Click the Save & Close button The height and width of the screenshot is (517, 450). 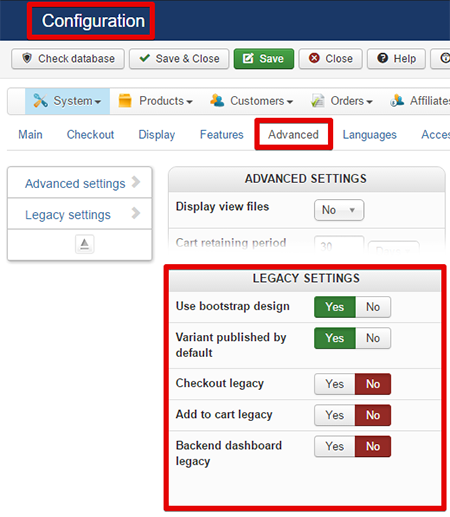tap(179, 59)
